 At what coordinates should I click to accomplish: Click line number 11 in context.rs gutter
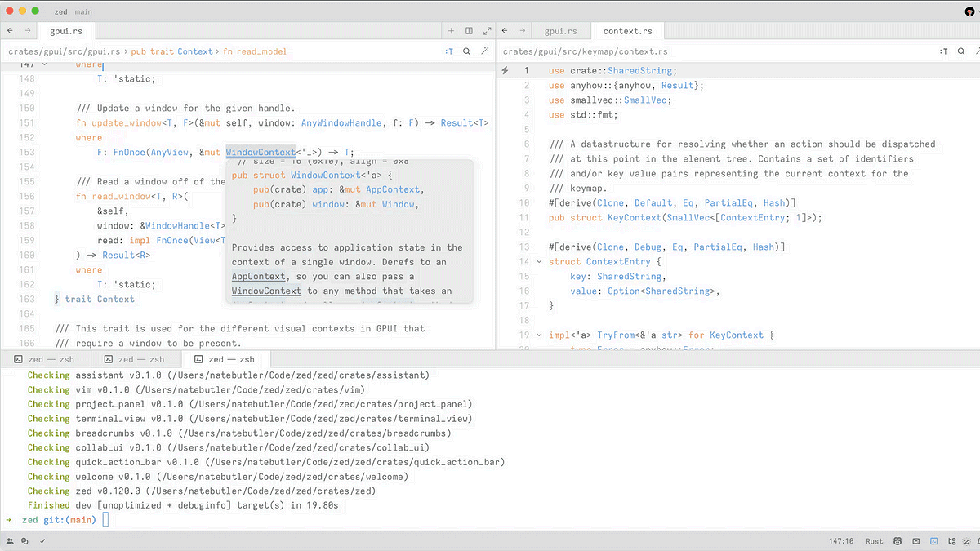click(x=523, y=218)
